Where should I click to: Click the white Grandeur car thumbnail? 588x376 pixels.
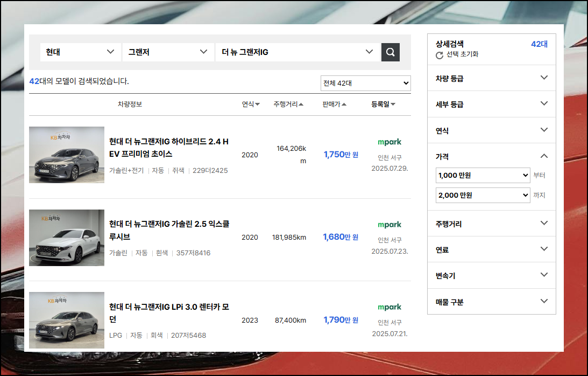point(67,238)
